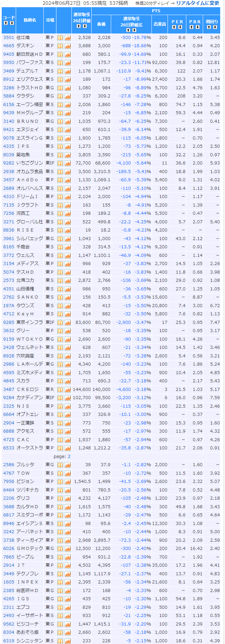Select stock name トラストHD

pos(30,88)
